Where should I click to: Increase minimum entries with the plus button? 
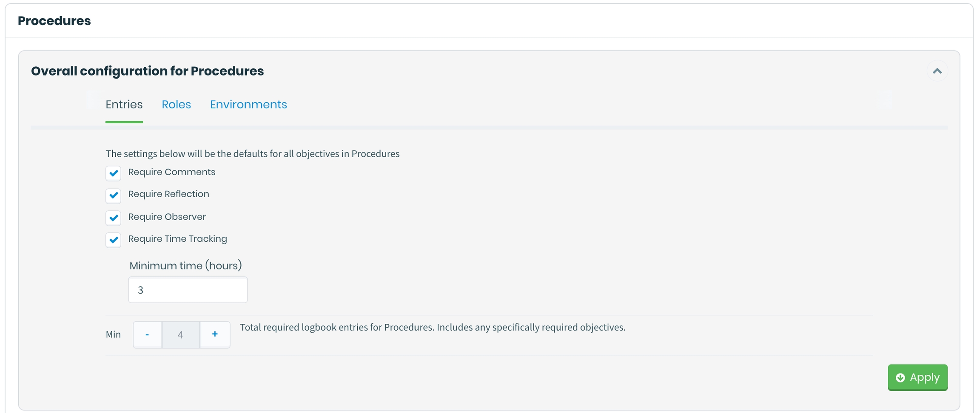[x=215, y=335]
